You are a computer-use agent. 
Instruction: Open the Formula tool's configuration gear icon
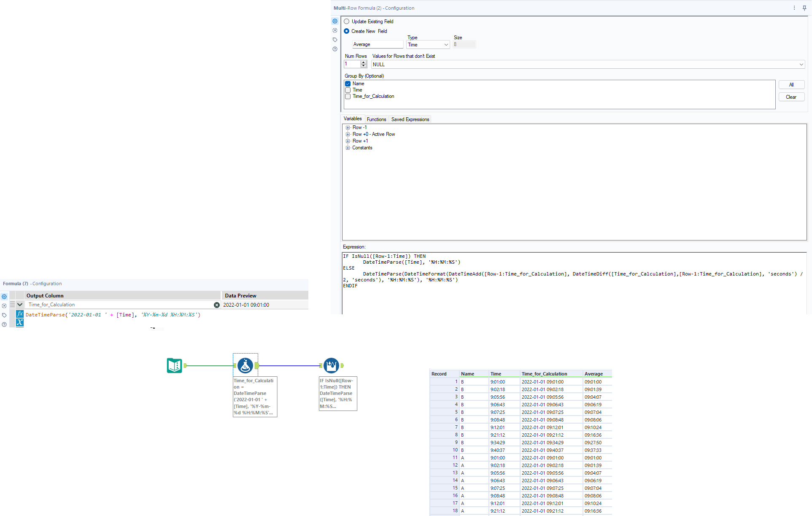(x=4, y=297)
